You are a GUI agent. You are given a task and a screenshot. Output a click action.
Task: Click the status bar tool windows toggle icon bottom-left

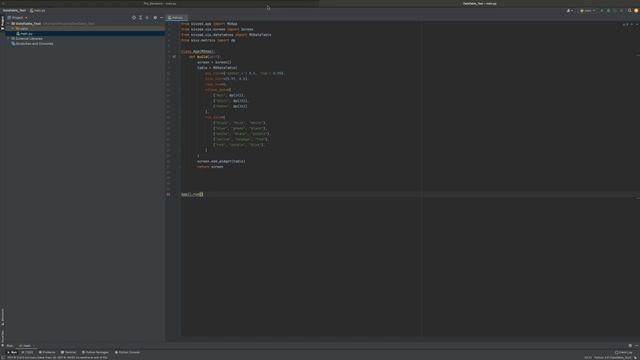[3, 358]
